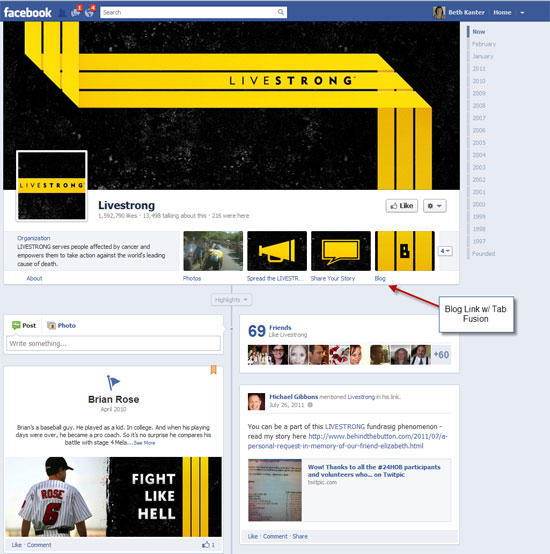The width and height of the screenshot is (550, 554).
Task: Click the Beth Kanter profile picture
Action: [439, 12]
